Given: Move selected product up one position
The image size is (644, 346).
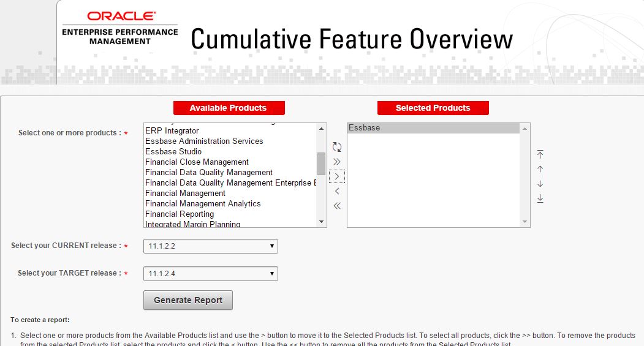Looking at the screenshot, I should pyautogui.click(x=540, y=169).
